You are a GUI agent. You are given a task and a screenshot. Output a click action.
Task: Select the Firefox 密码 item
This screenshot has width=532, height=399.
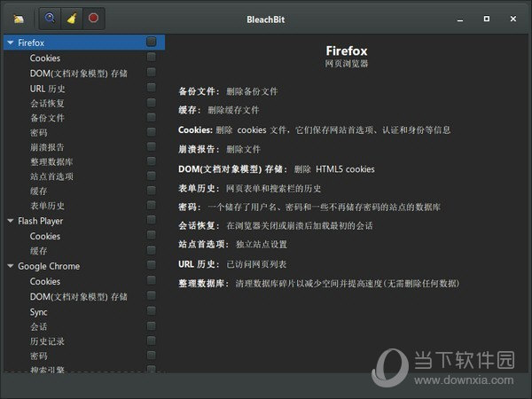point(39,133)
